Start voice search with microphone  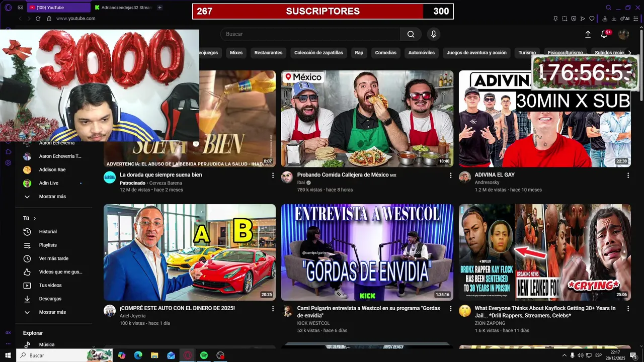(x=433, y=34)
